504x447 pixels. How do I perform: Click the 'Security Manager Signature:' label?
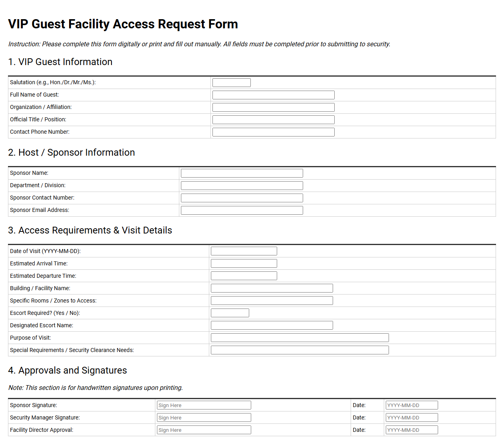coord(45,417)
